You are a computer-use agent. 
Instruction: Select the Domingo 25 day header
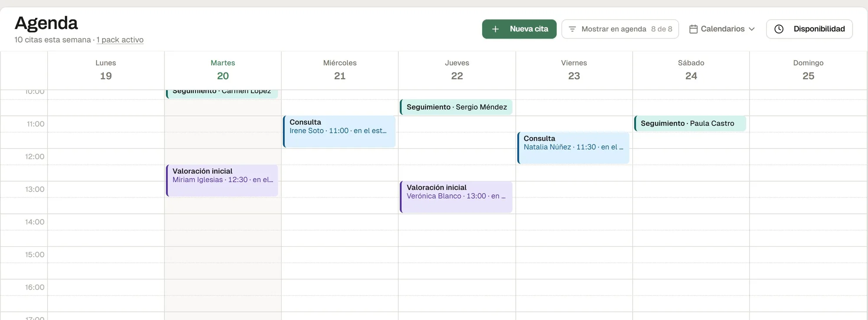pos(809,70)
